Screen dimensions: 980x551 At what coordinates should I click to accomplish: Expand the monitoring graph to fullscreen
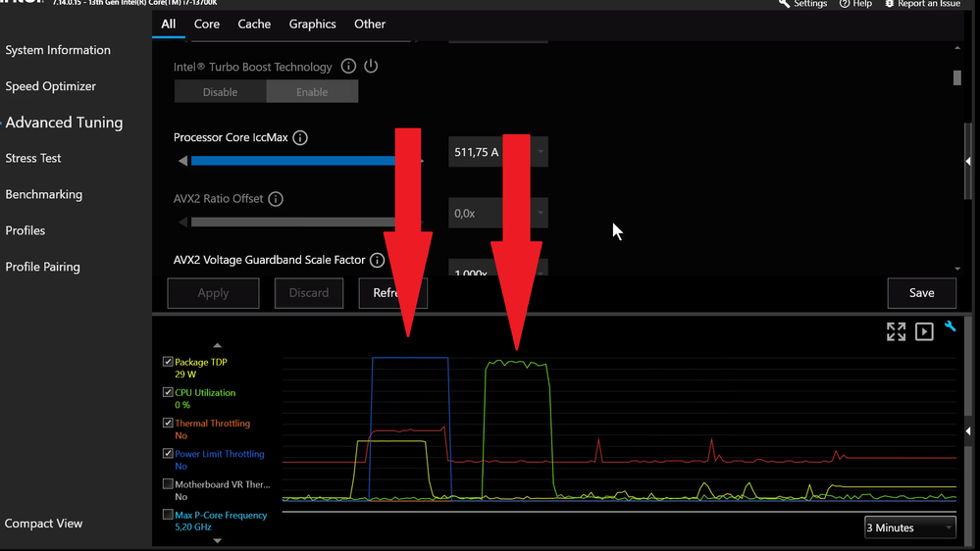[896, 331]
